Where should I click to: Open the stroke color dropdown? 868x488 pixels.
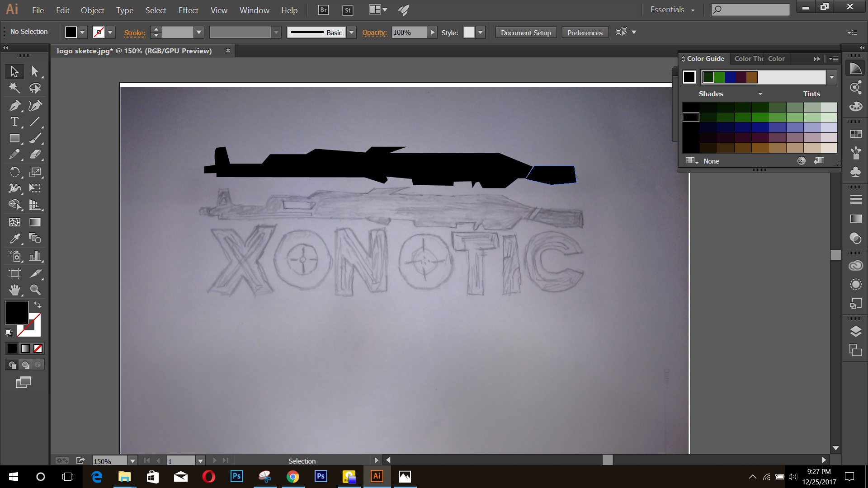click(110, 33)
